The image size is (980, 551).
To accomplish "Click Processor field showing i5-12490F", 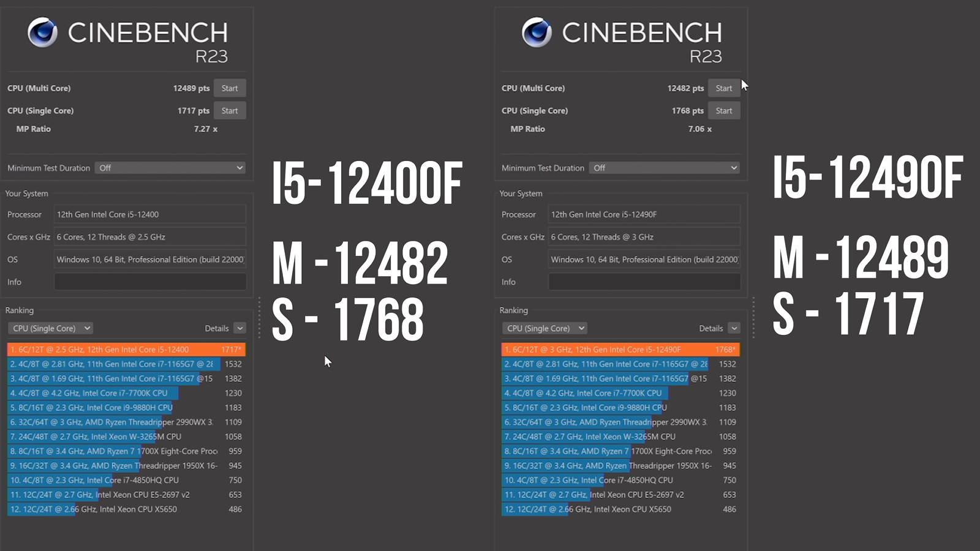I will 644,214.
